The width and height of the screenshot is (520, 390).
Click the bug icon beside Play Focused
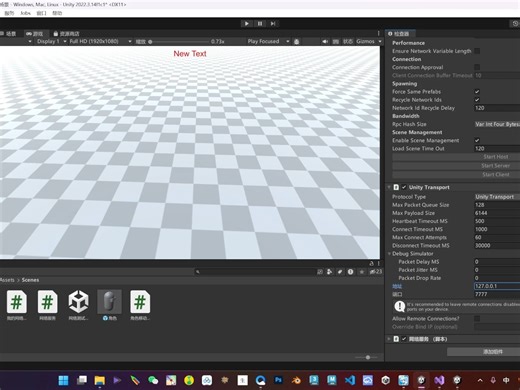pos(296,42)
